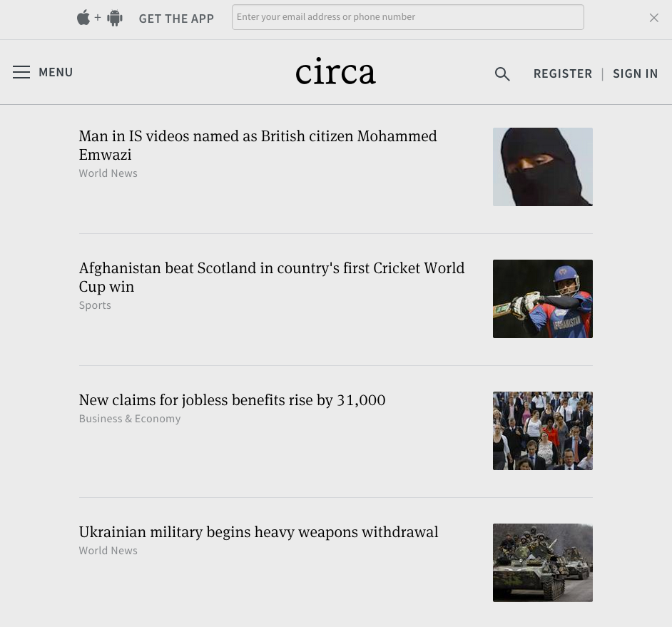Image resolution: width=672 pixels, height=627 pixels.
Task: Click the Android robot icon
Action: pos(115,19)
